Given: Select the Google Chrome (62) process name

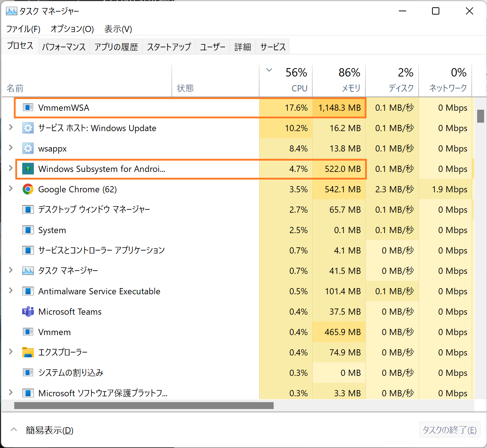Looking at the screenshot, I should 78,189.
